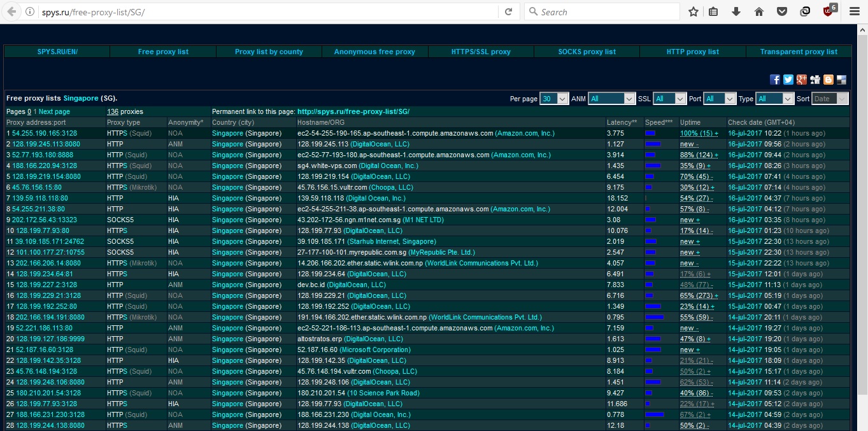Viewport: 868px width, 431px height.
Task: Click the latency value 18.152
Action: tap(618, 198)
